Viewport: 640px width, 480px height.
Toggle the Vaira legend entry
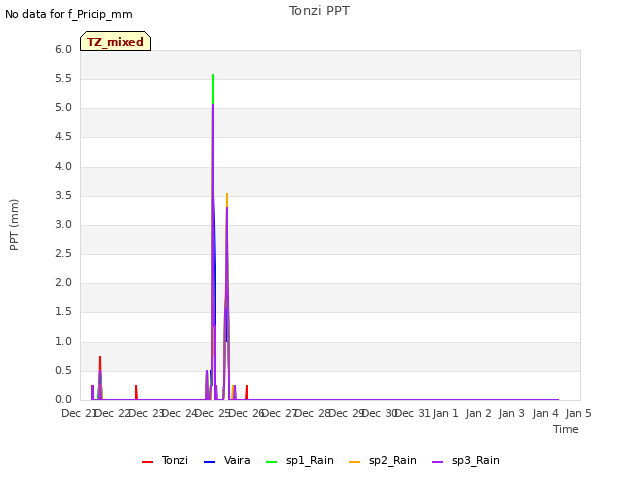pos(227,460)
